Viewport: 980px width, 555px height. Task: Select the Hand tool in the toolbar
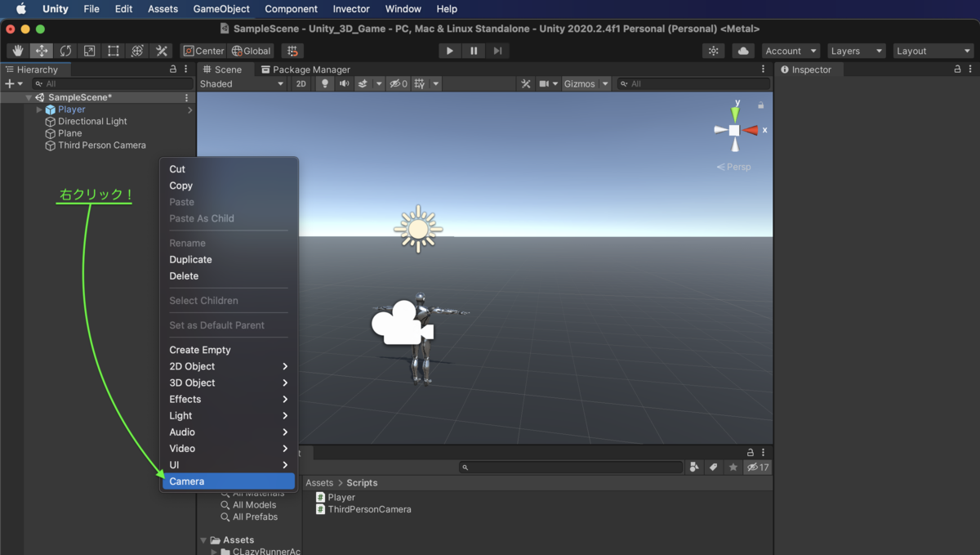(18, 51)
